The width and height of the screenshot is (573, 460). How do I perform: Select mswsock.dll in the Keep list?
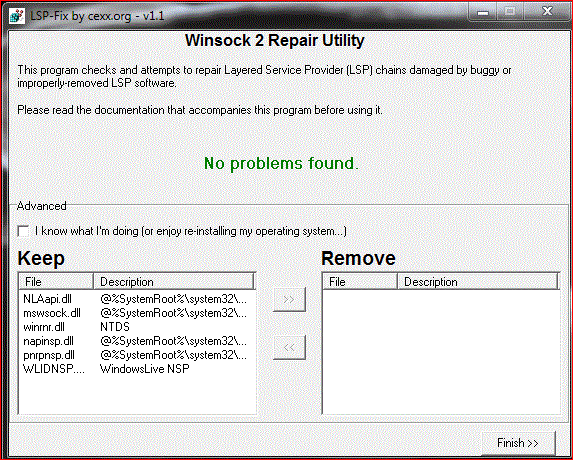pos(136,313)
